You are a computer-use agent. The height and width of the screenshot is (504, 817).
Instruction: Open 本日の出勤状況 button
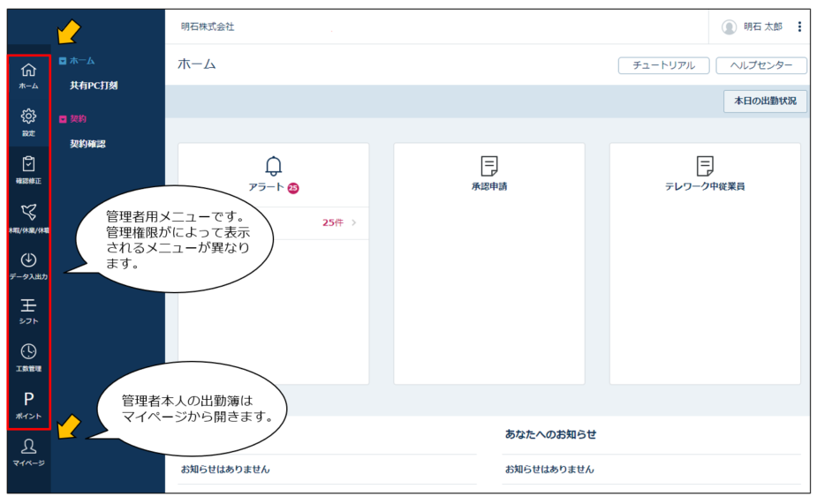click(x=765, y=101)
